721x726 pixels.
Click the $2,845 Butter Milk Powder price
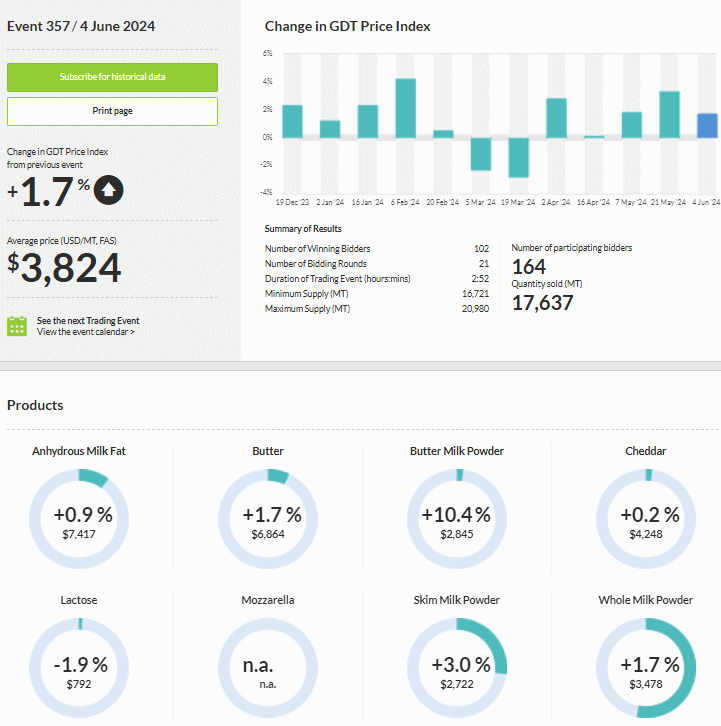point(457,534)
